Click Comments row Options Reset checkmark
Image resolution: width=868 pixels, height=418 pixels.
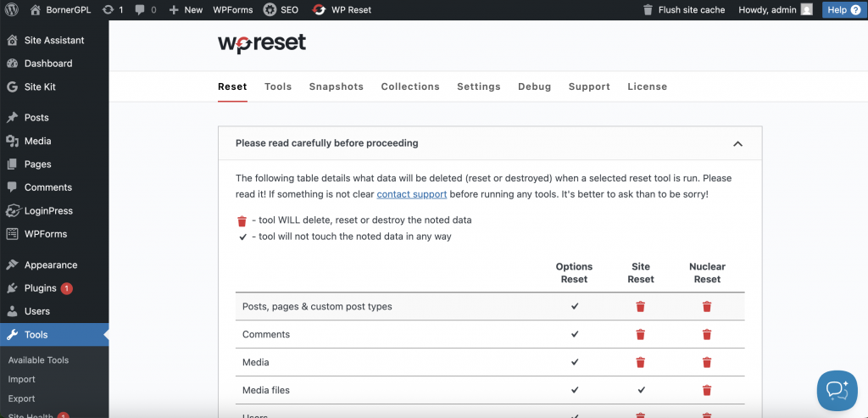click(x=575, y=334)
